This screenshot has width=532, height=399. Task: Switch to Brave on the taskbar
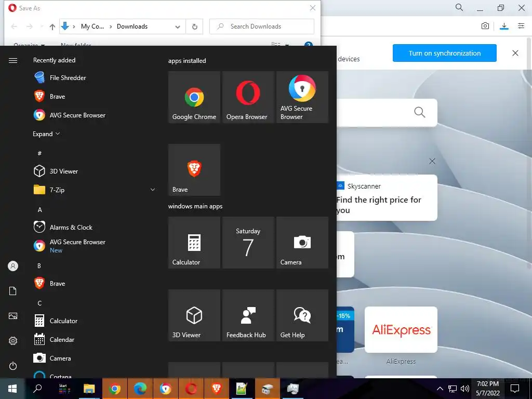pyautogui.click(x=217, y=389)
